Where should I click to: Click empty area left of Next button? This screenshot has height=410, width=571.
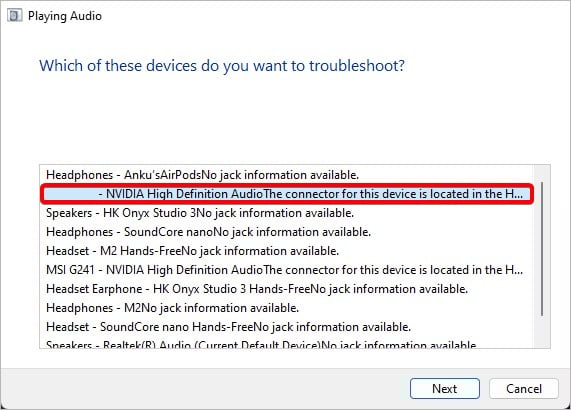204,389
